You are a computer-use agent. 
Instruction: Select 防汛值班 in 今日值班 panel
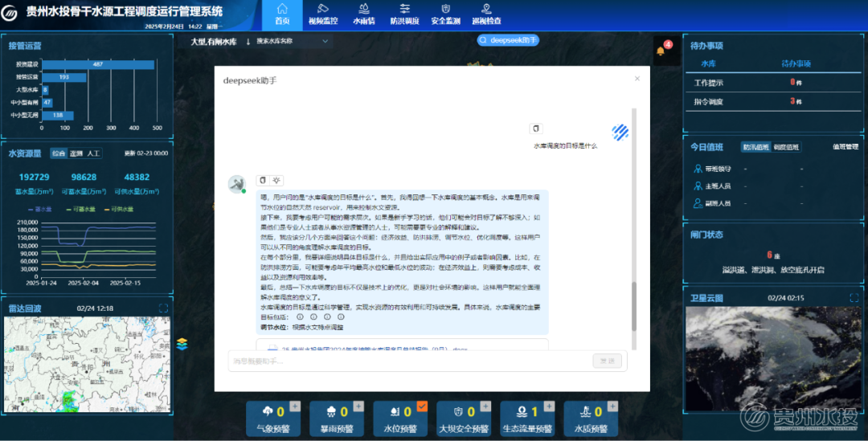click(756, 147)
